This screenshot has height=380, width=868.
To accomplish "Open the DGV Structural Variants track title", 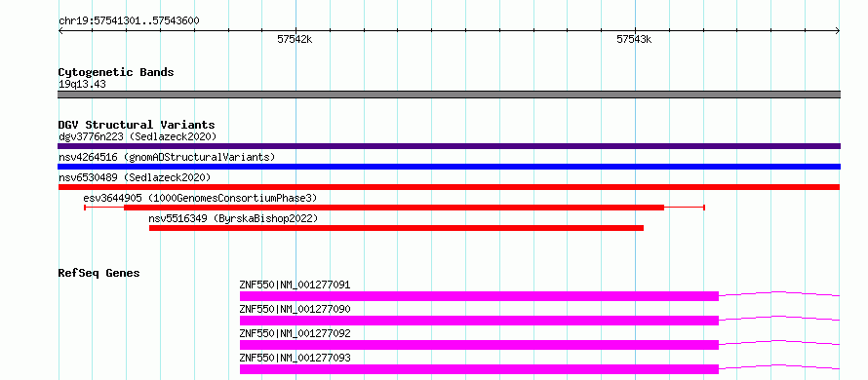I will 137,125.
